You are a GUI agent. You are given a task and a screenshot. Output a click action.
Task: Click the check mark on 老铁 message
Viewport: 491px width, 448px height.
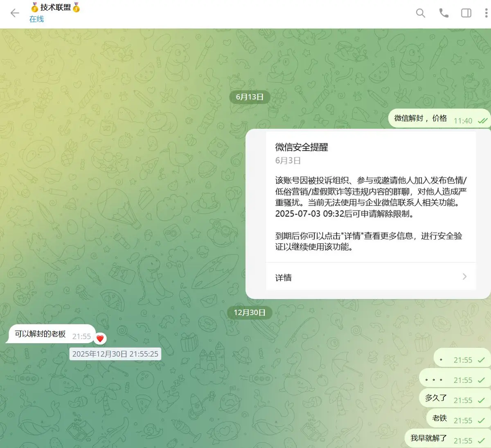481,421
